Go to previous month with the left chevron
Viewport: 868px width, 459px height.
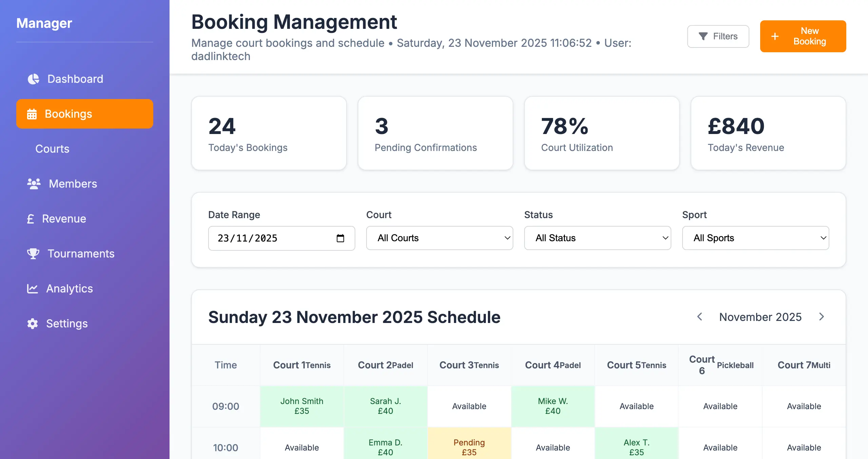point(699,317)
